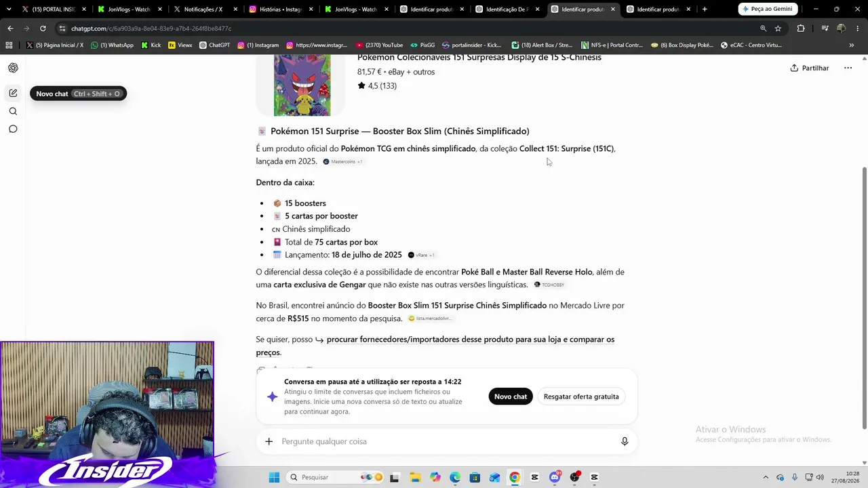
Task: Open the Gengar booster box product thumbnail
Action: point(302,85)
